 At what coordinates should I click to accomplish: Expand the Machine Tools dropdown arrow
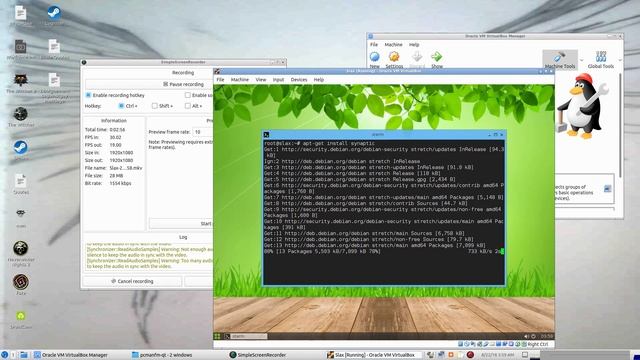coord(582,60)
